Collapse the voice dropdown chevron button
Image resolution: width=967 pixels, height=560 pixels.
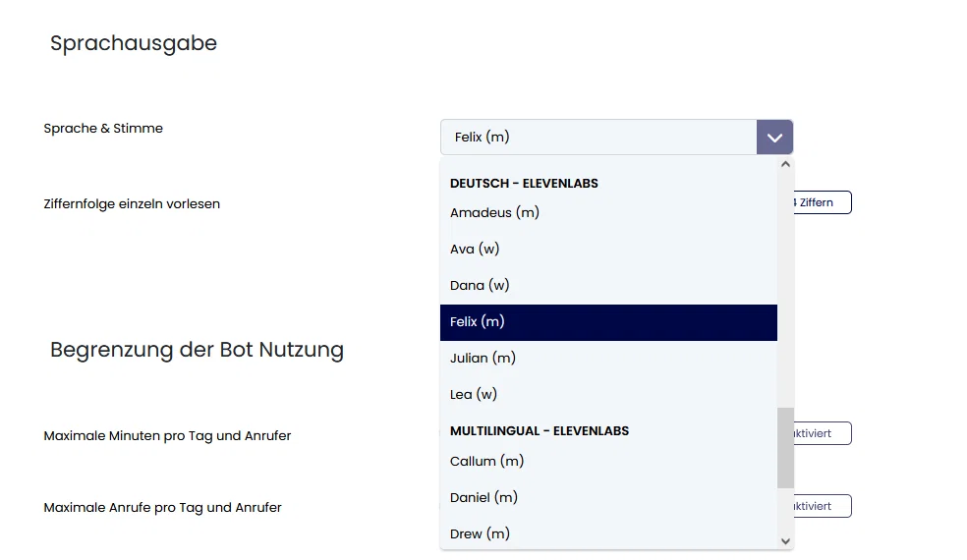coord(774,137)
